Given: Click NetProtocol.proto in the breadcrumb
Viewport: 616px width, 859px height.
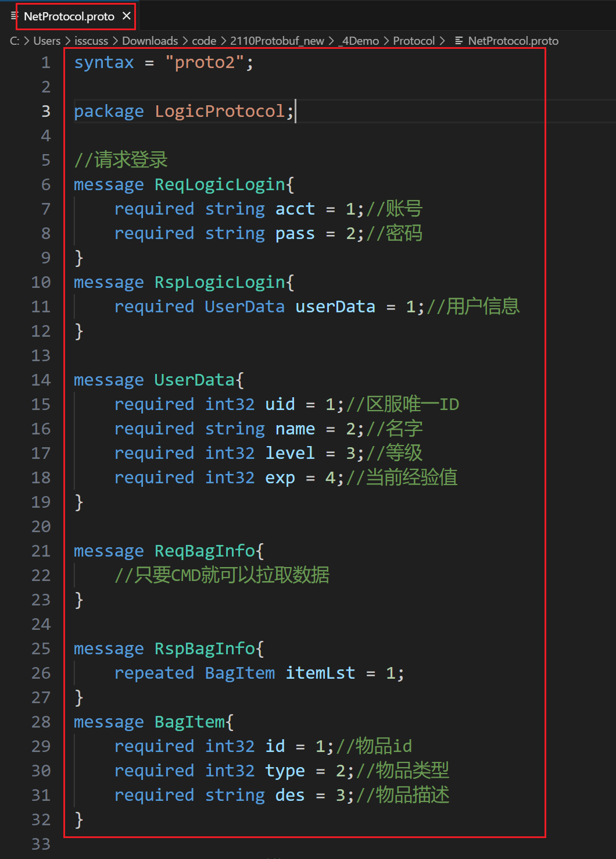Looking at the screenshot, I should point(513,41).
